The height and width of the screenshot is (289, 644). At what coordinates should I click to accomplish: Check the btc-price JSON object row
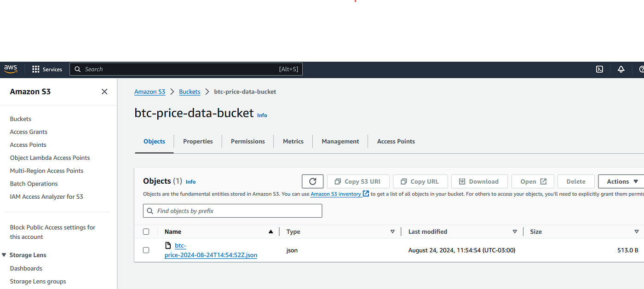(x=146, y=250)
